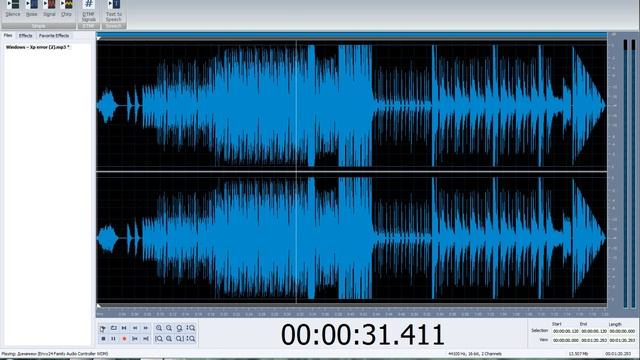Click zoom to selection start icon

(159, 339)
